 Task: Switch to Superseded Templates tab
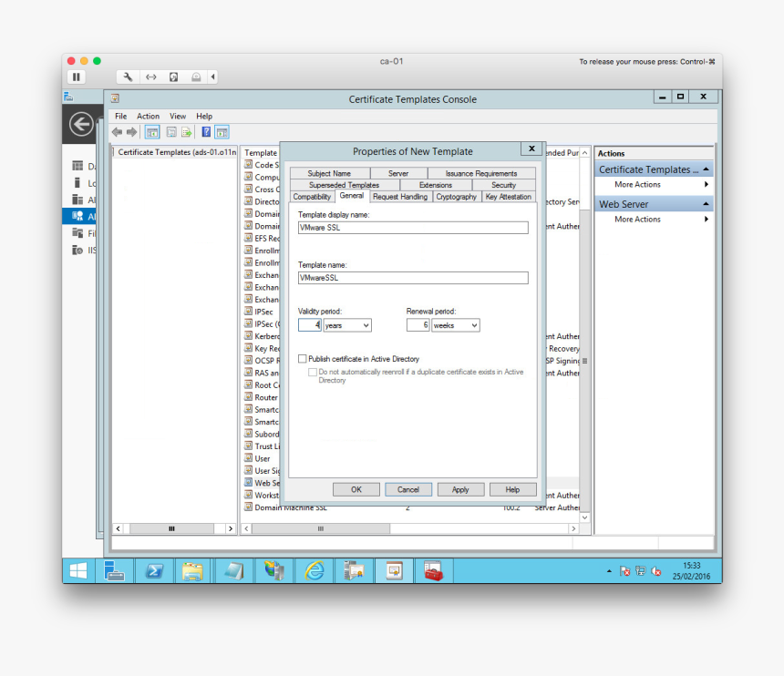(344, 185)
